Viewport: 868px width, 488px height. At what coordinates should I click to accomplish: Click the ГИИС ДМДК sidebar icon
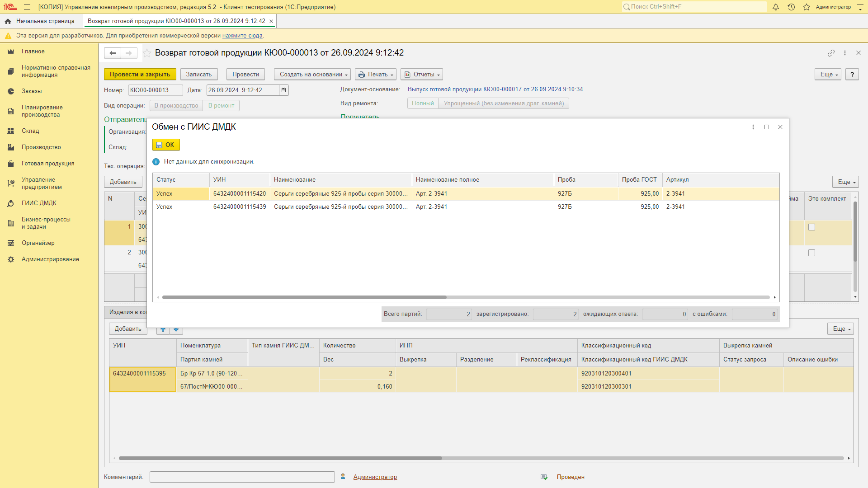pyautogui.click(x=11, y=203)
